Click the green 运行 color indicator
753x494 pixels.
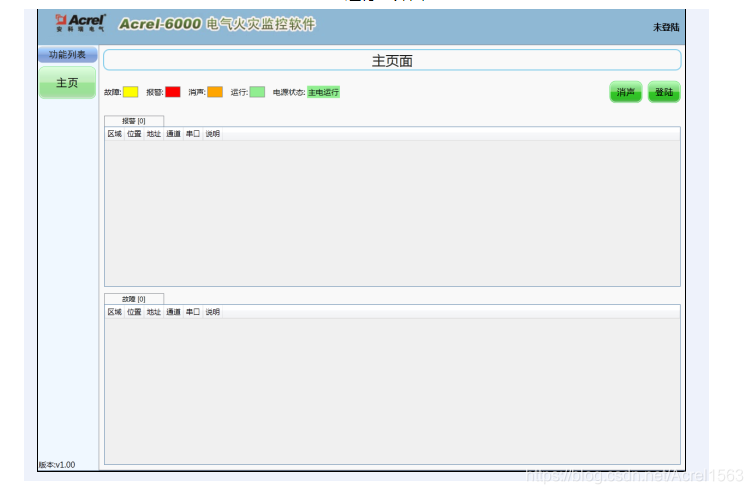coord(257,92)
